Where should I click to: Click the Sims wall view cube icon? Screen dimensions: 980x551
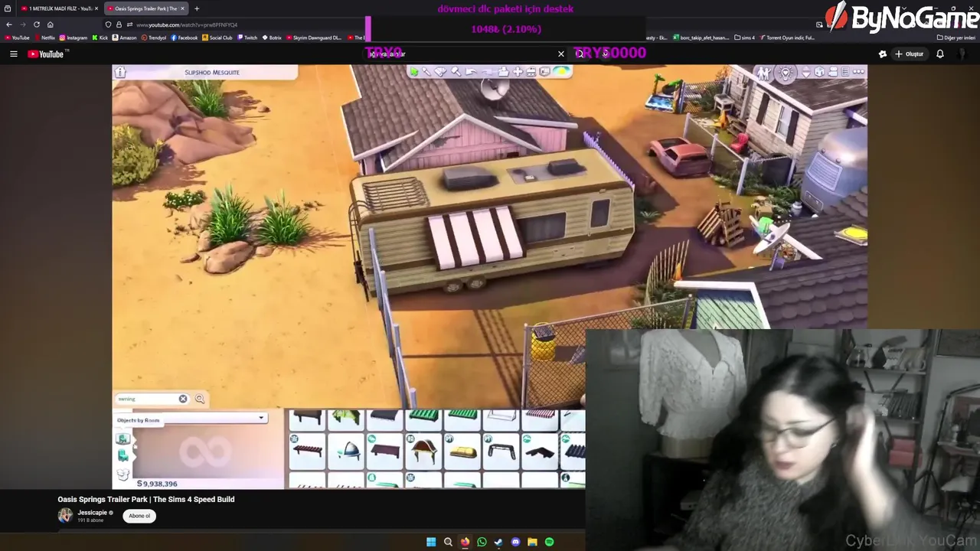tap(819, 72)
